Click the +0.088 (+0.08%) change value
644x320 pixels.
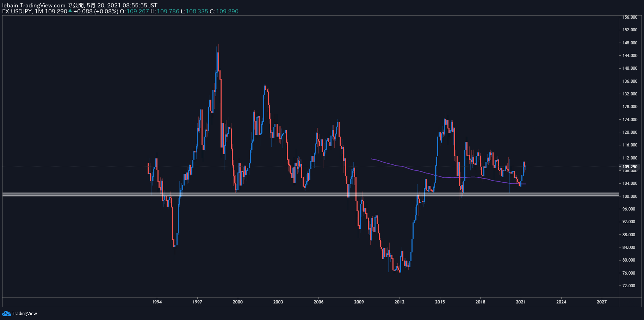[x=96, y=11]
